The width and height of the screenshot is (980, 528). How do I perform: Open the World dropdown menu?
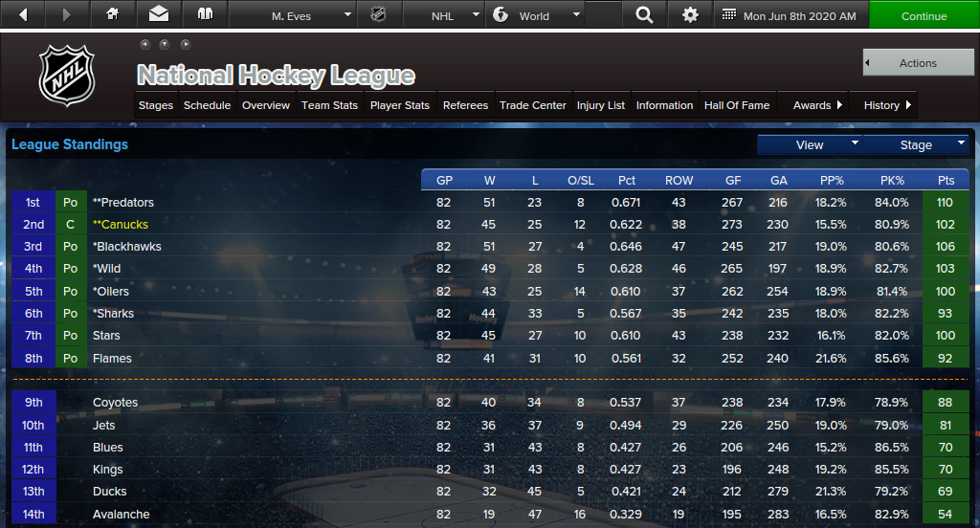point(536,15)
